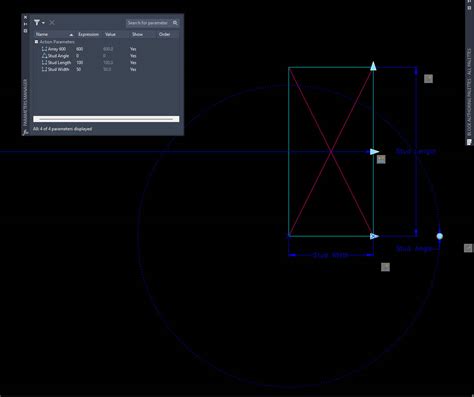Open Parameters Manager palette properties icon
The height and width of the screenshot is (397, 474).
25,31
